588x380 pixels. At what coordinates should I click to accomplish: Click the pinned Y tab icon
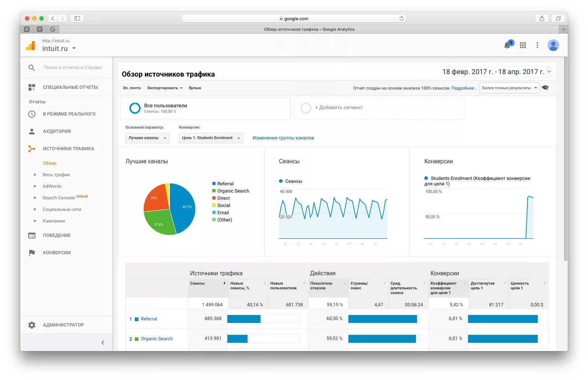coord(40,29)
